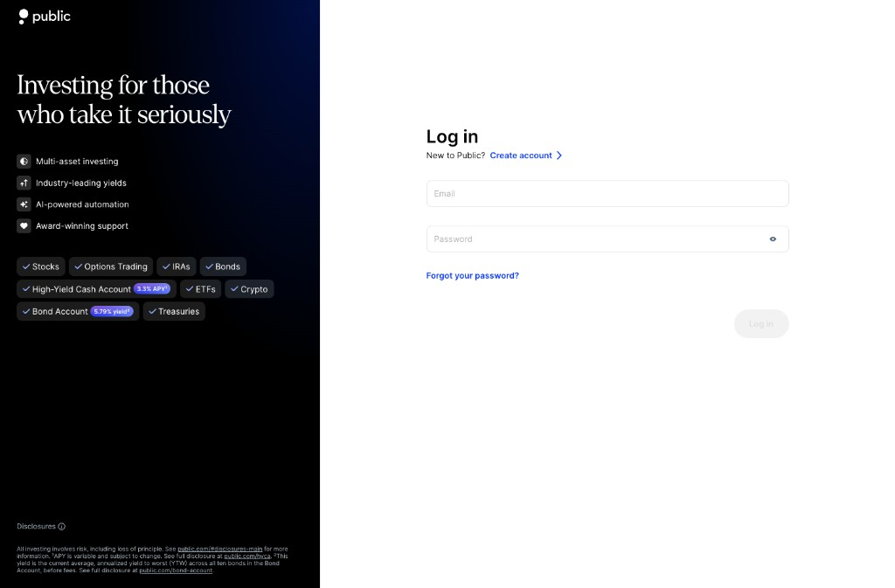
Task: Click the Disclosures label
Action: 36,527
